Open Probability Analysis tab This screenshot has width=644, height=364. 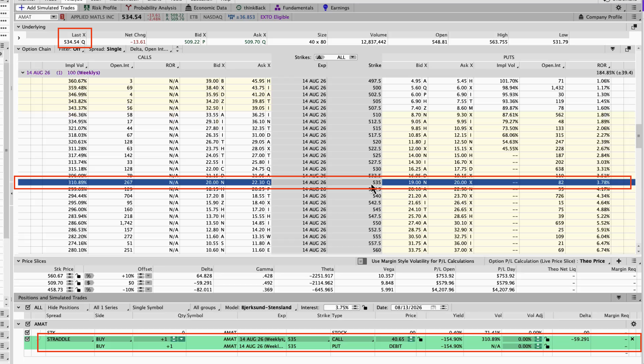151,8
